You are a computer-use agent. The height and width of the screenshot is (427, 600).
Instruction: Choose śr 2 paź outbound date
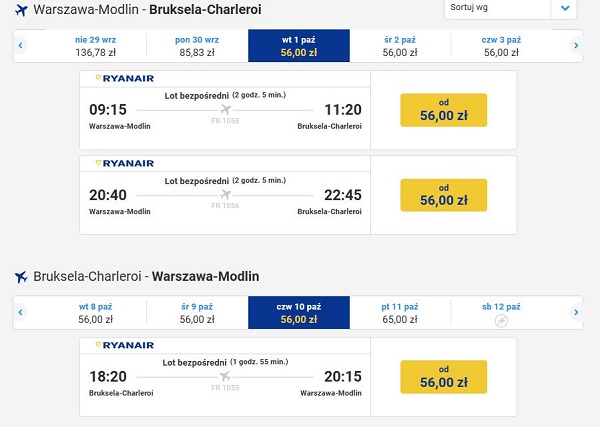tap(400, 46)
